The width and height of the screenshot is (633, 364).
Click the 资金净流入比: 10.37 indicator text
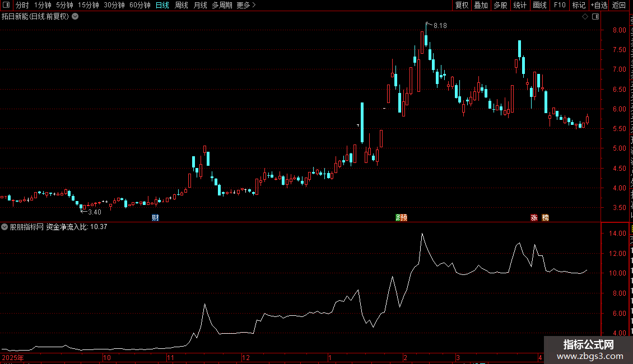(x=77, y=227)
